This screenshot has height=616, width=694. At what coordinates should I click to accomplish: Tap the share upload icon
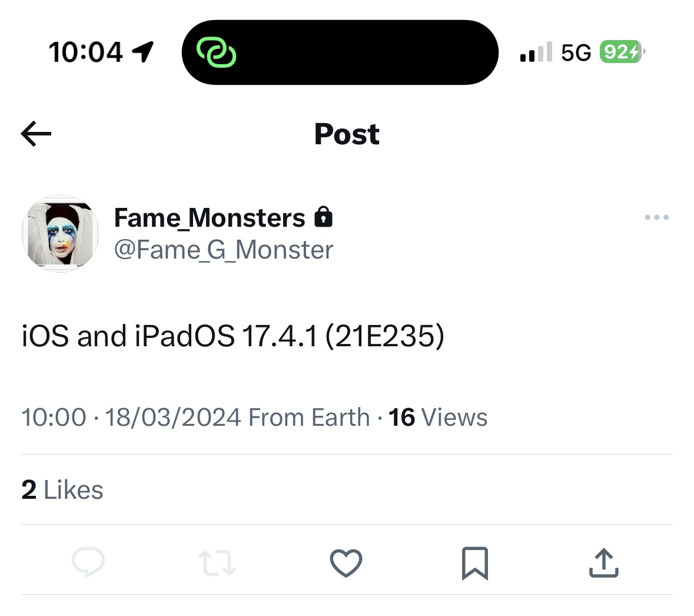603,562
